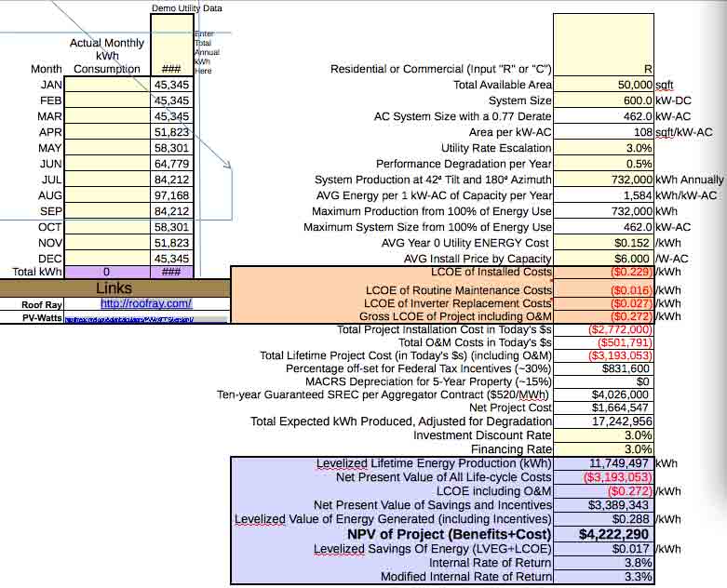Image resolution: width=727 pixels, height=588 pixels.
Task: Select the Financing Rate cell 3.0%
Action: click(603, 449)
